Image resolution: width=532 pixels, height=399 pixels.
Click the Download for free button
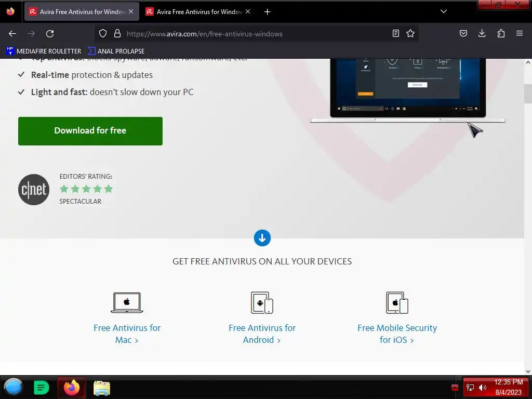[90, 131]
